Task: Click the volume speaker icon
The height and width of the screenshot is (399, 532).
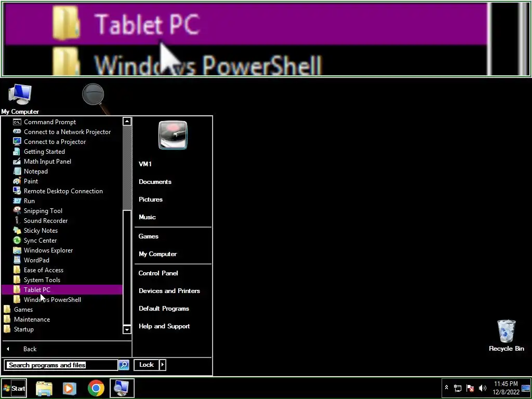Action: coord(483,388)
